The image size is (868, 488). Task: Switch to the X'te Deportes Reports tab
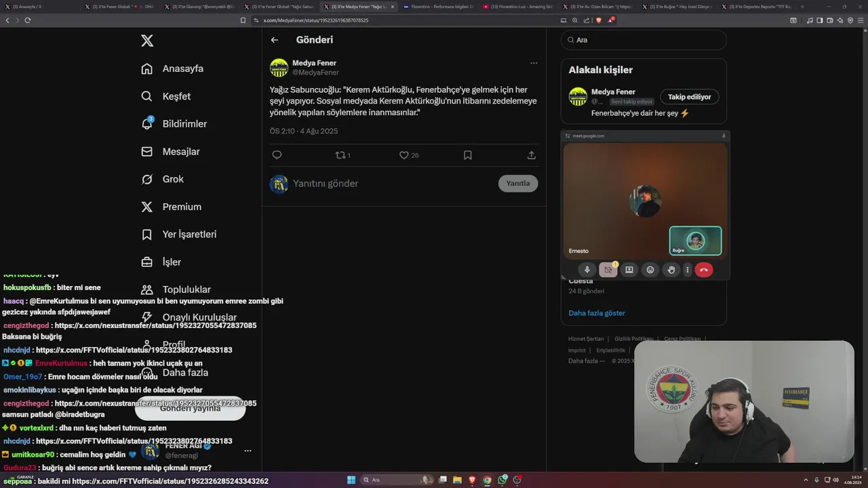[x=756, y=7]
